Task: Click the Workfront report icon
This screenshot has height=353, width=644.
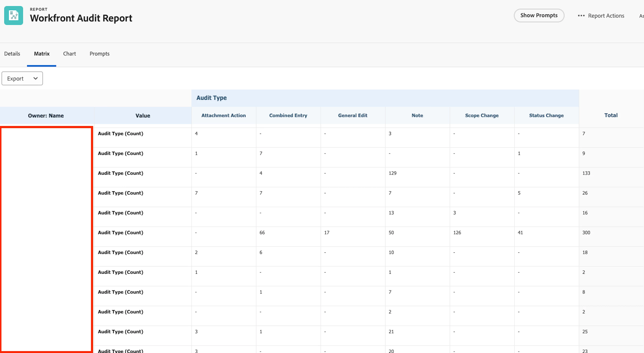Action: point(13,16)
